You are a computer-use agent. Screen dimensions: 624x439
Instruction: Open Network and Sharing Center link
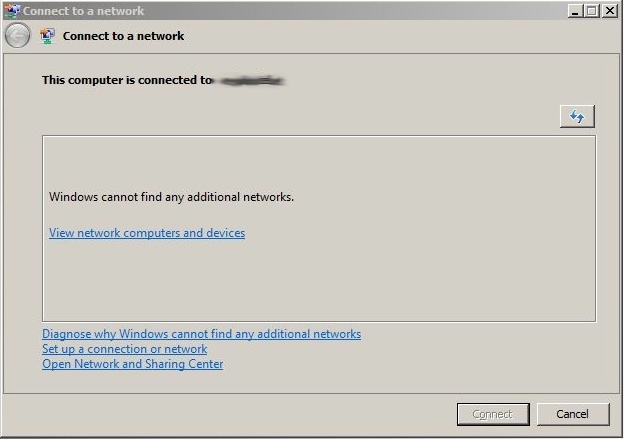click(133, 364)
